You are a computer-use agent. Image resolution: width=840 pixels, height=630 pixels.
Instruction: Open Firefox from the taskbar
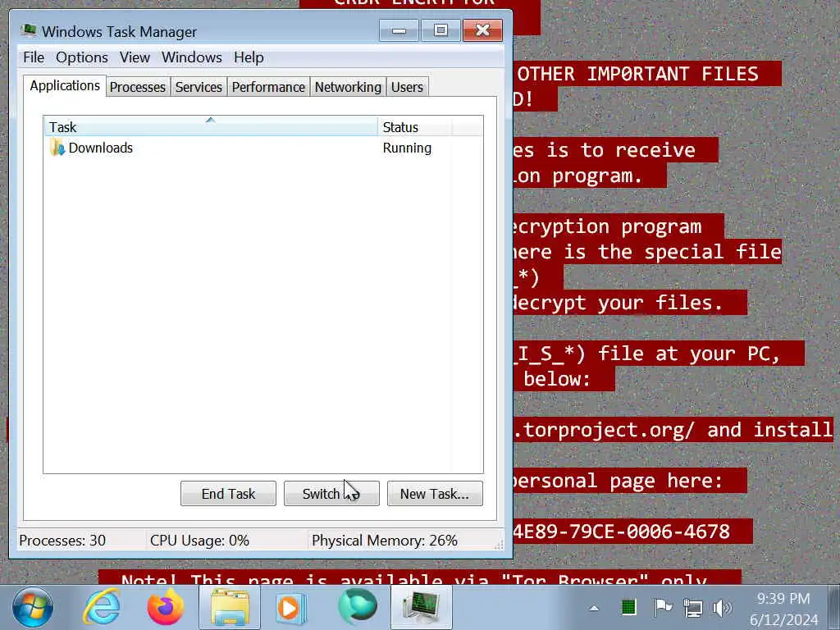tap(166, 608)
